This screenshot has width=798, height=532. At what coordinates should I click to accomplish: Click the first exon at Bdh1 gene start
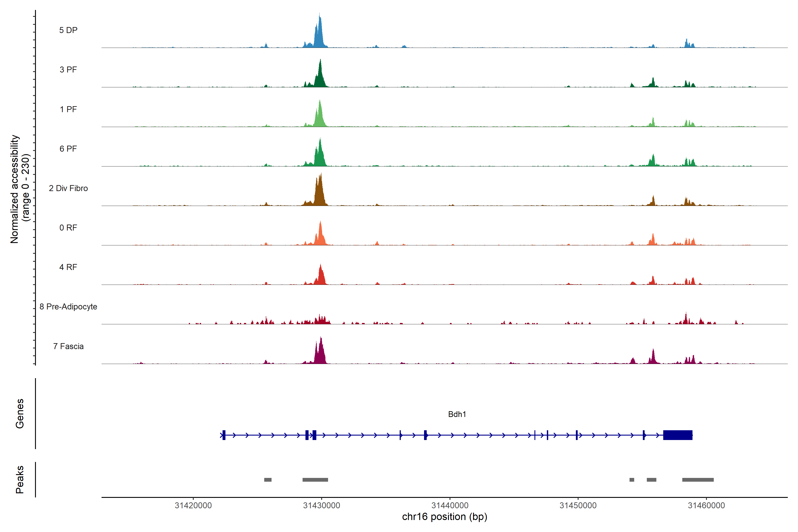point(224,435)
